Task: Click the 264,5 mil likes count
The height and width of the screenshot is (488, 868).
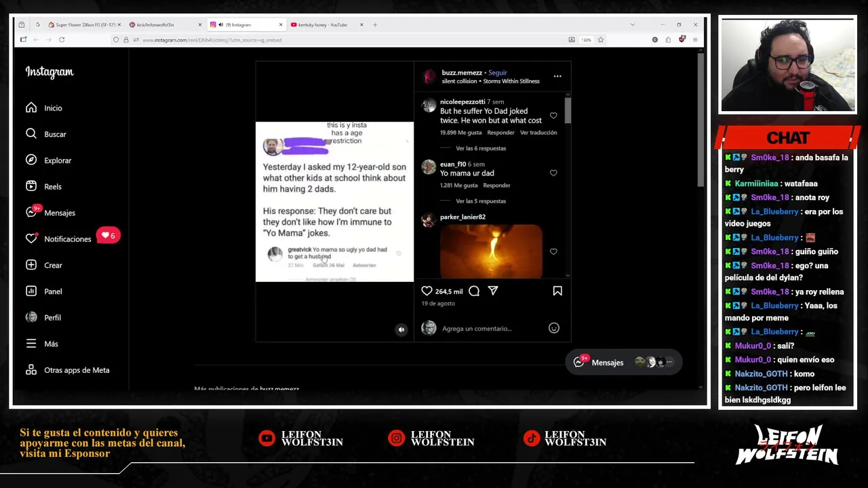Action: [449, 291]
